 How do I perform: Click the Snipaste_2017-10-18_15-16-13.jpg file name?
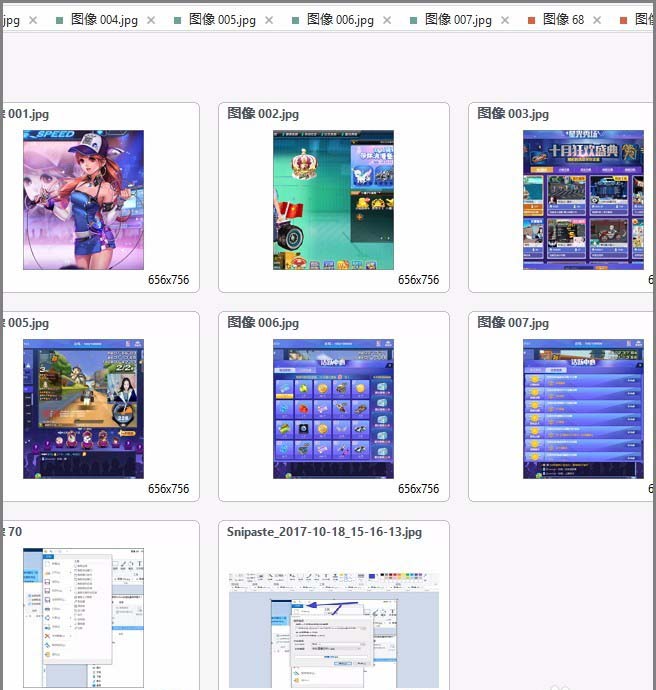pyautogui.click(x=324, y=532)
